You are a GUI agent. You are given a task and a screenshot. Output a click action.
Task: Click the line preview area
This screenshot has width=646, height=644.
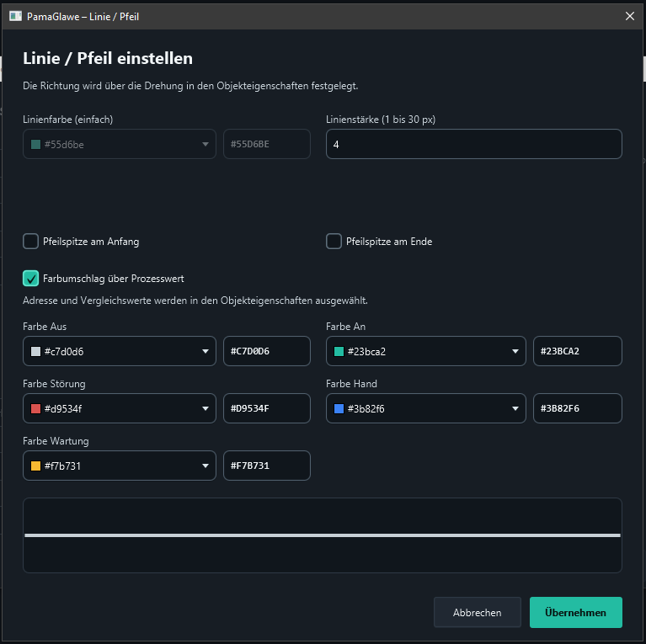point(323,535)
